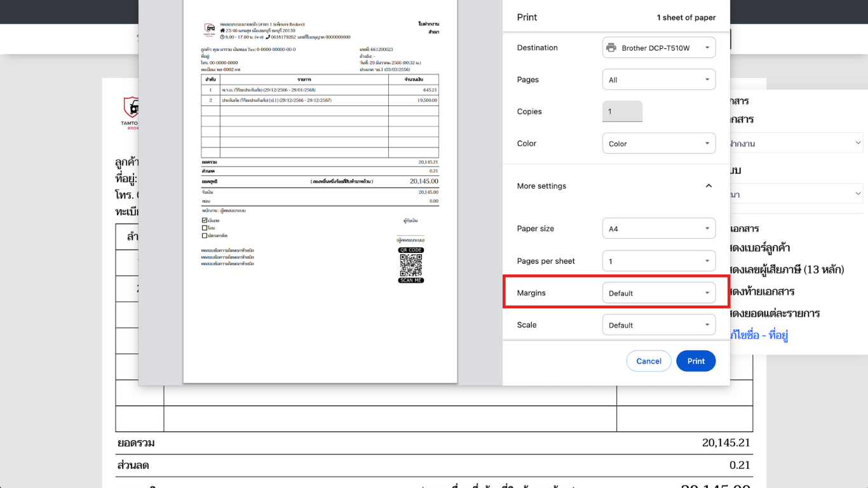Open the Paper size dropdown showing A4

tap(658, 229)
